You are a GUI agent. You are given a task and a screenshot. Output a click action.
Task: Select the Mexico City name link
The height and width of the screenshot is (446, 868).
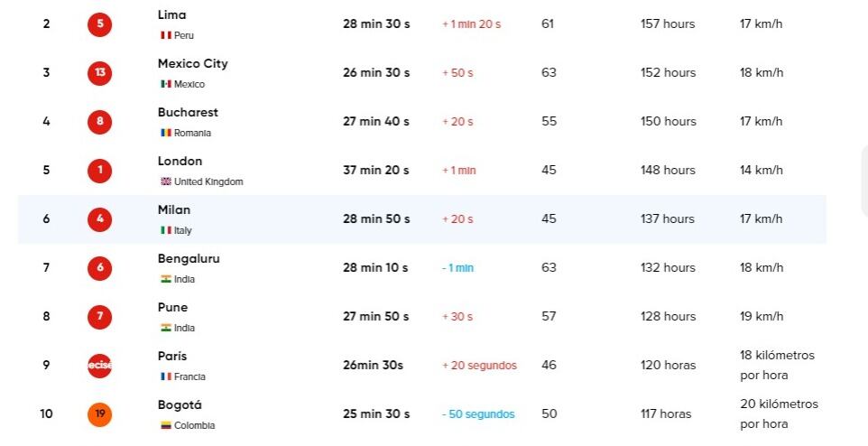(x=192, y=63)
